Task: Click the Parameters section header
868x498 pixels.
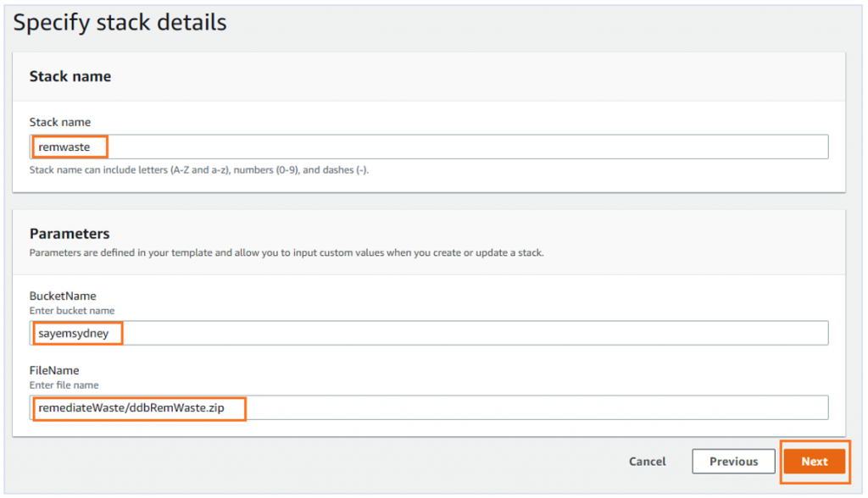Action: 70,233
